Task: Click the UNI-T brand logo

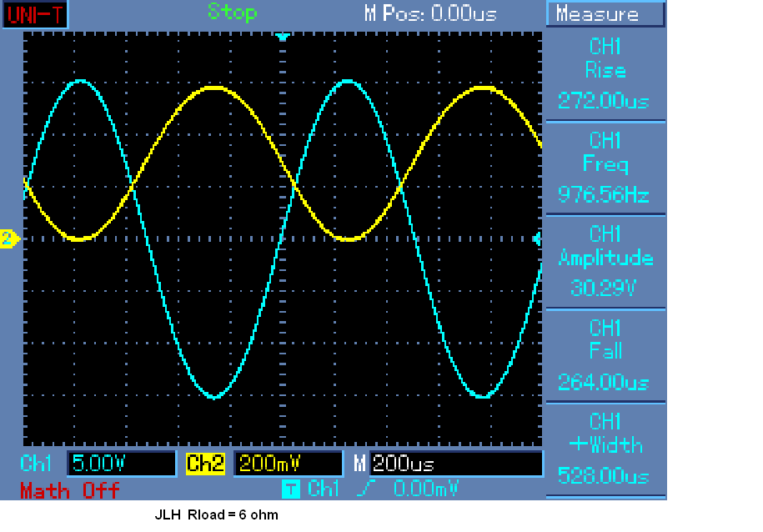Action: tap(35, 15)
